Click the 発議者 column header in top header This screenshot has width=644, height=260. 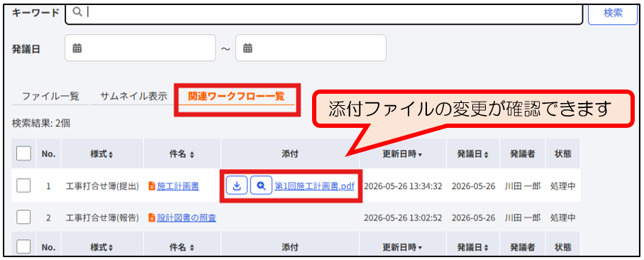[523, 154]
